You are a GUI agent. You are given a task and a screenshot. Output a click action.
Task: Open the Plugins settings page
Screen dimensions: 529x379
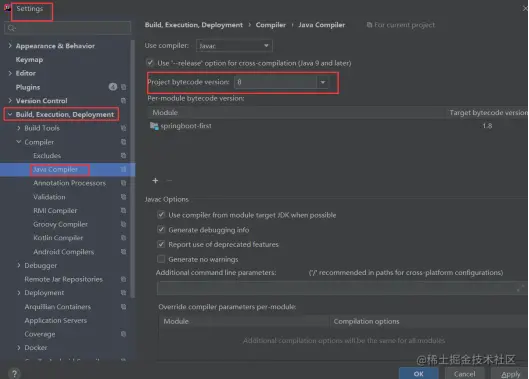click(x=28, y=87)
